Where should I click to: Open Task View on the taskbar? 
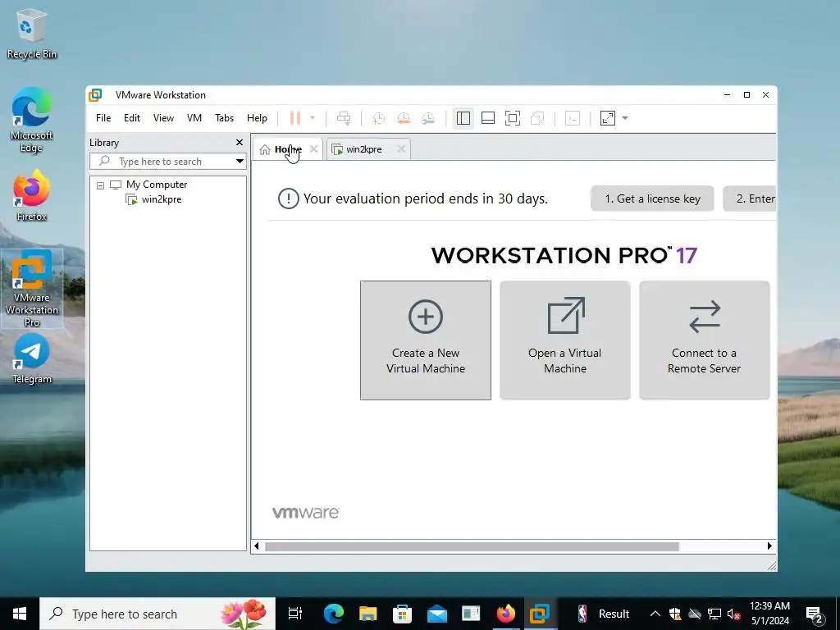coord(295,614)
